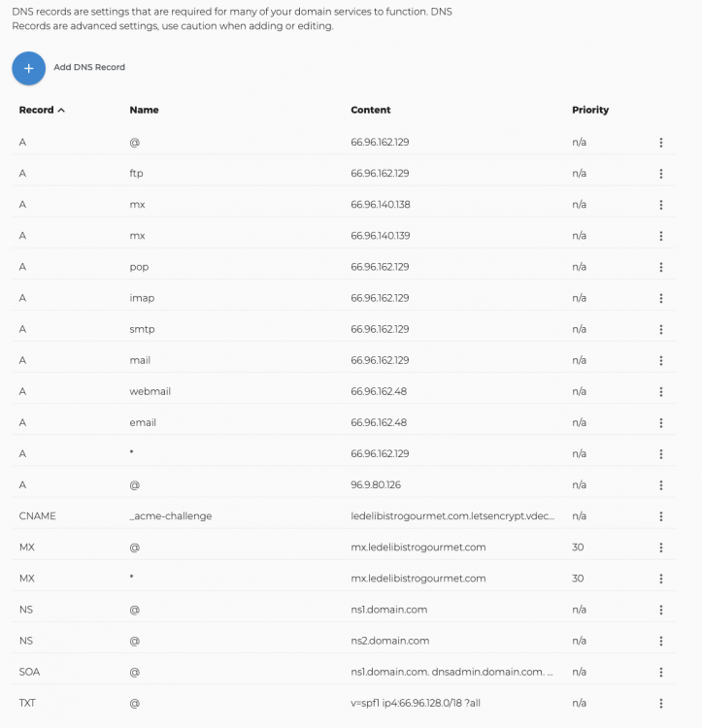Open options menu for ftp A record
The width and height of the screenshot is (702, 728).
pos(660,174)
